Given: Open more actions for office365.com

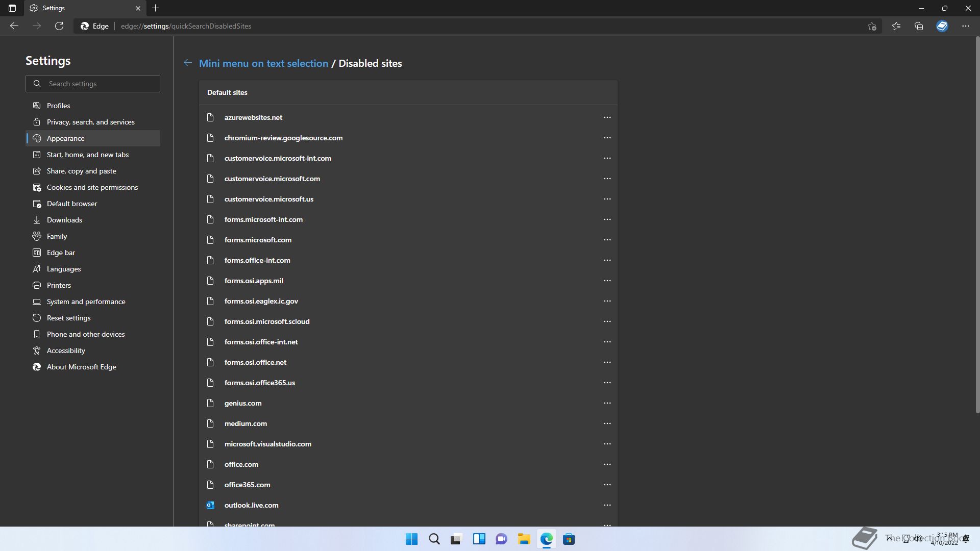Looking at the screenshot, I should [x=607, y=485].
